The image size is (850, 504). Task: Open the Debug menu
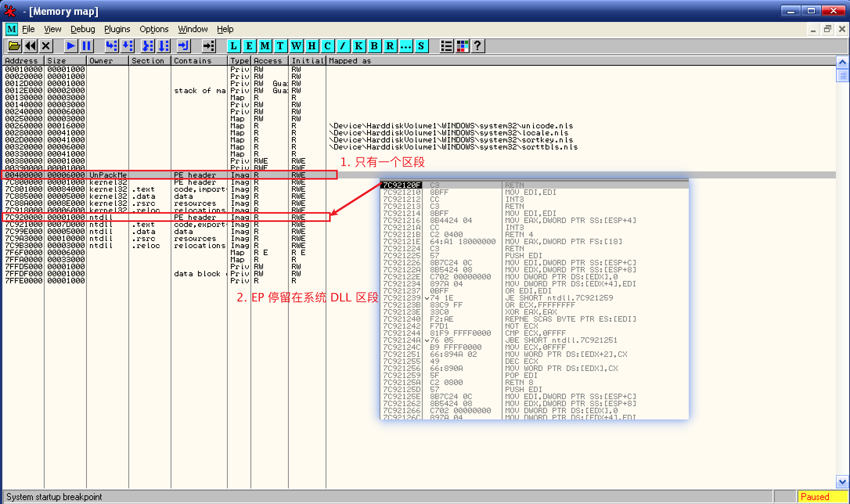[x=83, y=29]
